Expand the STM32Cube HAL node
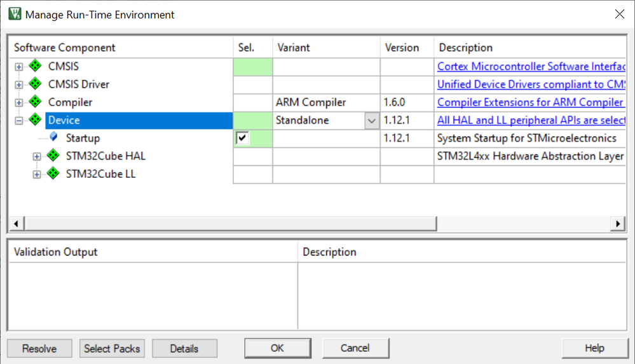This screenshot has width=635, height=364. (x=37, y=157)
